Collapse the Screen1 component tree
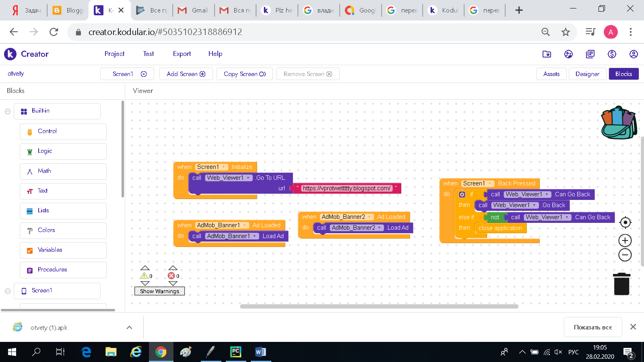The width and height of the screenshot is (644, 362). click(x=8, y=291)
